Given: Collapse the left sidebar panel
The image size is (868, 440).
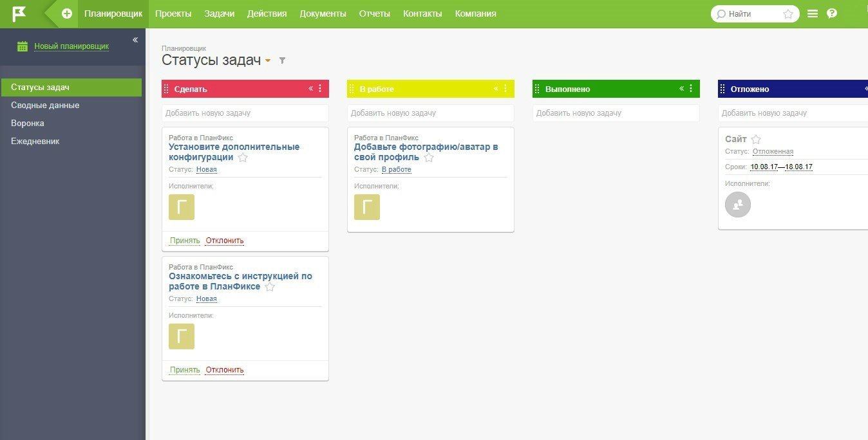Looking at the screenshot, I should 135,40.
